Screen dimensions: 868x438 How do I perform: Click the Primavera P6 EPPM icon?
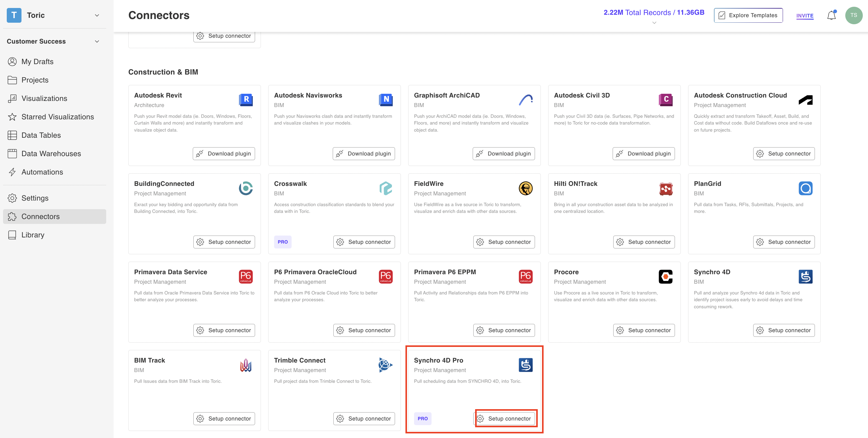tap(526, 276)
